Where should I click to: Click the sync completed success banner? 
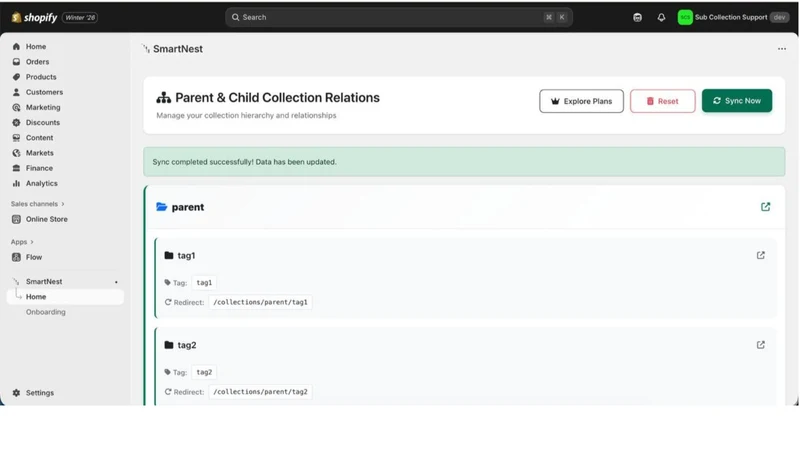pos(464,162)
